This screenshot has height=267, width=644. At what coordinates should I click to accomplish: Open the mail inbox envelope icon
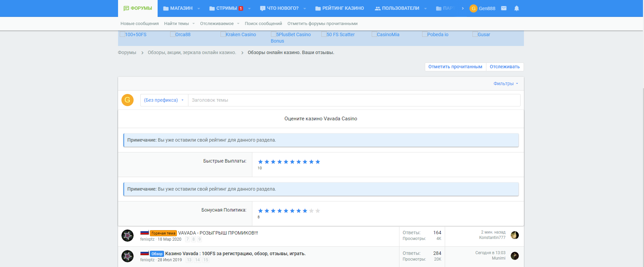pyautogui.click(x=504, y=8)
